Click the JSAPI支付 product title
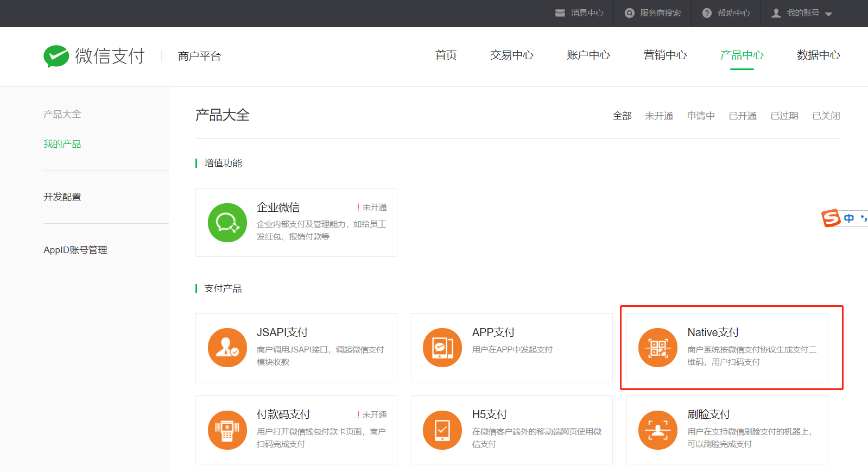This screenshot has width=868, height=472. [282, 332]
